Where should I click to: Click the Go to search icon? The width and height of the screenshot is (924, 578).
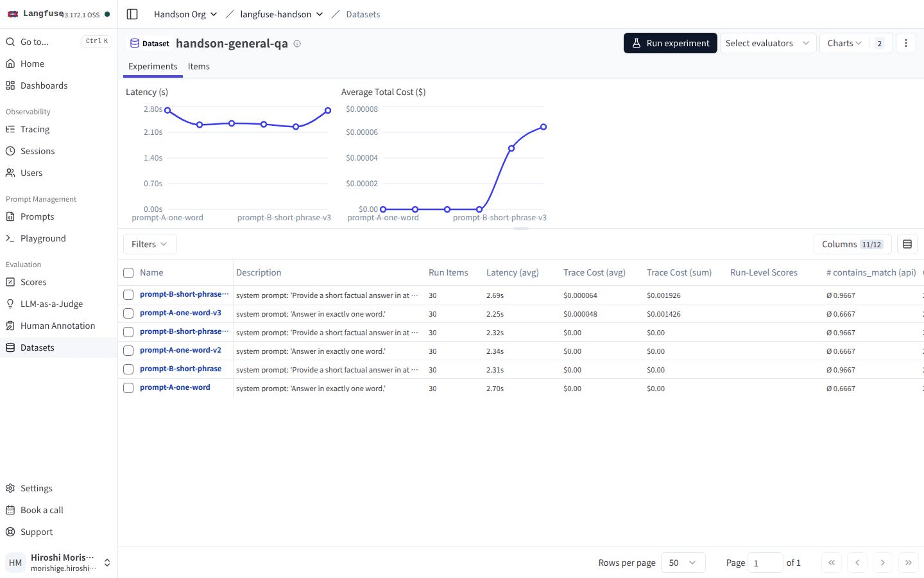point(10,42)
